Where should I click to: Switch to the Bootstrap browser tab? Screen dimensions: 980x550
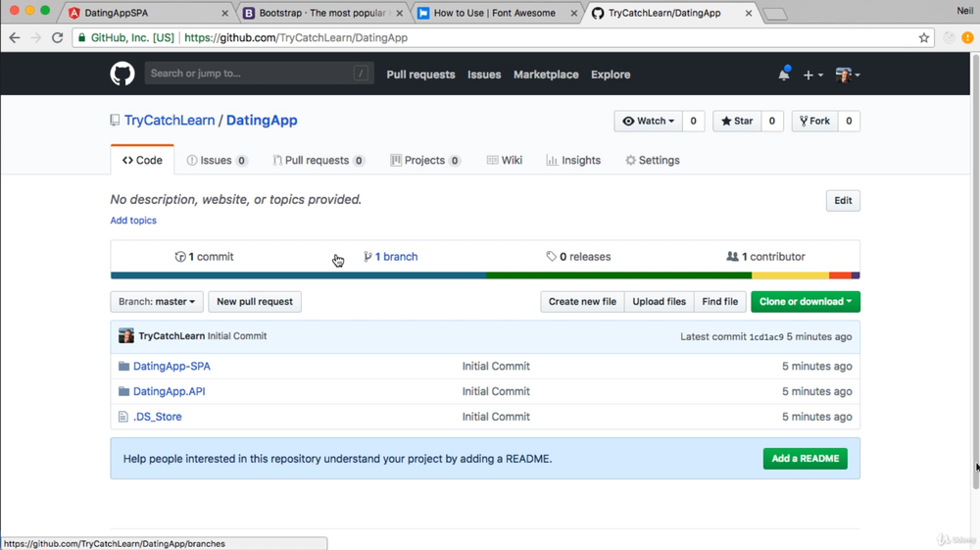coord(322,13)
